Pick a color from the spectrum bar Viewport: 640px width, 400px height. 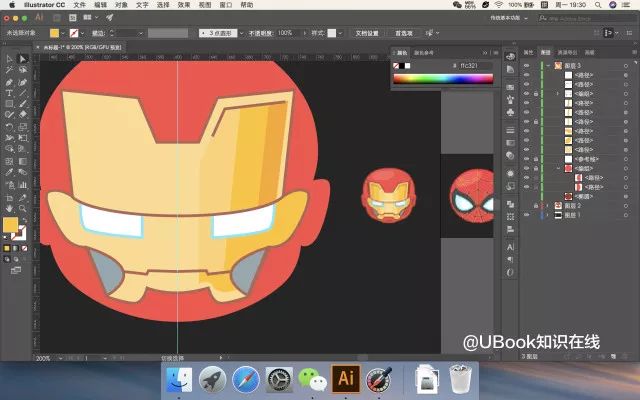tap(443, 79)
